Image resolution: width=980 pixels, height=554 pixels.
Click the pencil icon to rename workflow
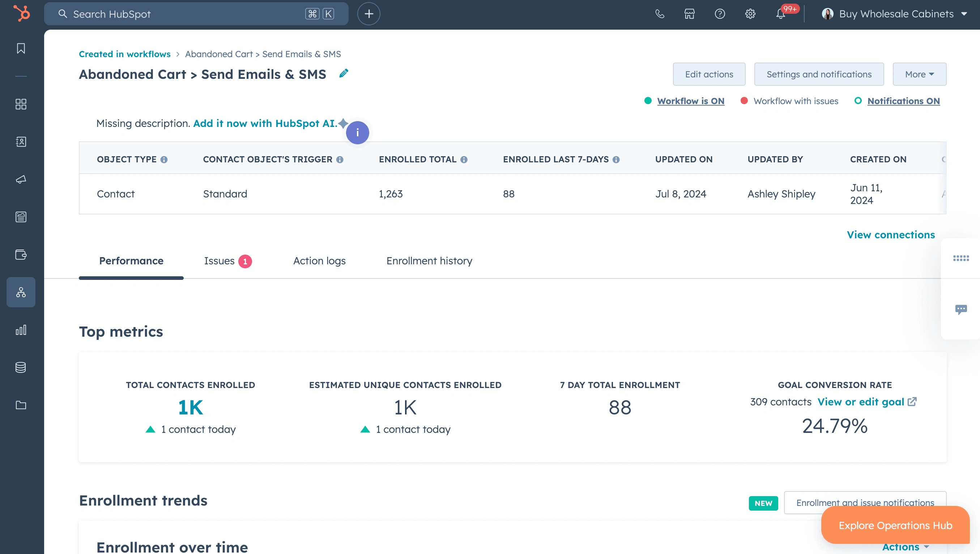point(344,73)
